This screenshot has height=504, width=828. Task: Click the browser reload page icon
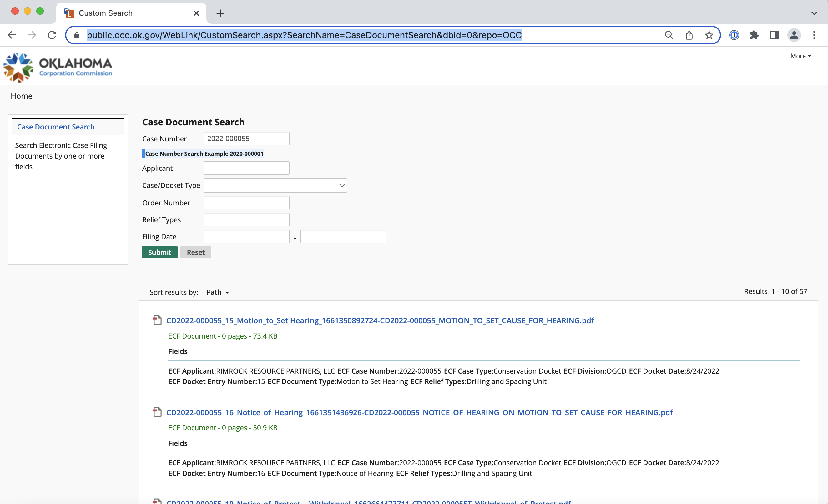click(x=52, y=35)
